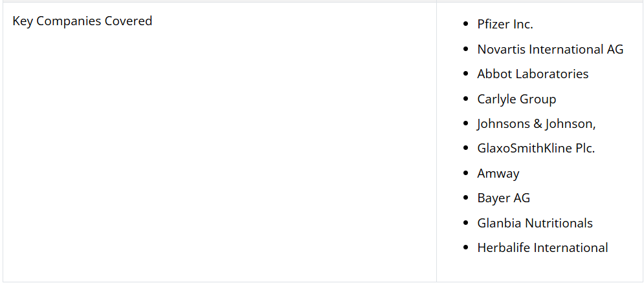Click on Herbalife International text
This screenshot has height=283, width=644.
pos(542,247)
